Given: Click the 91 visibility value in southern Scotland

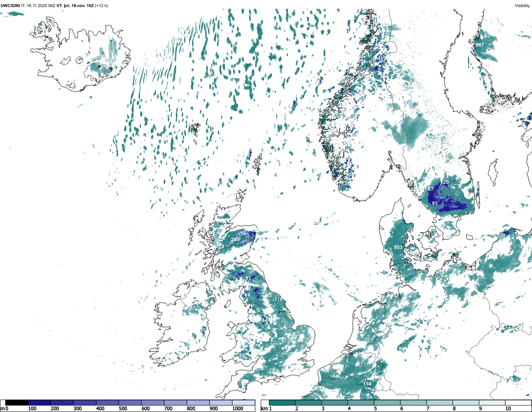Looking at the screenshot, I should (248, 278).
